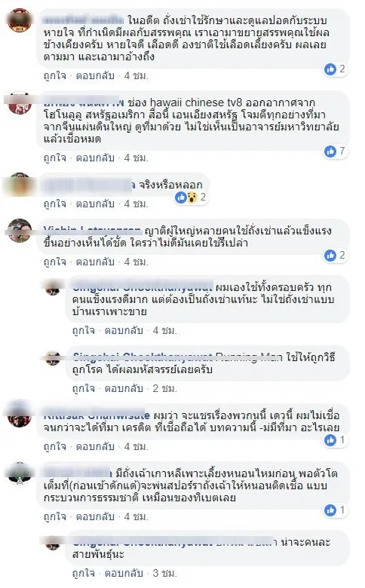This screenshot has height=588, width=365.
Task: Like the ผมเองใช้ทั้งครอบครัว reply with ถูกใจ
Action: [x=83, y=331]
